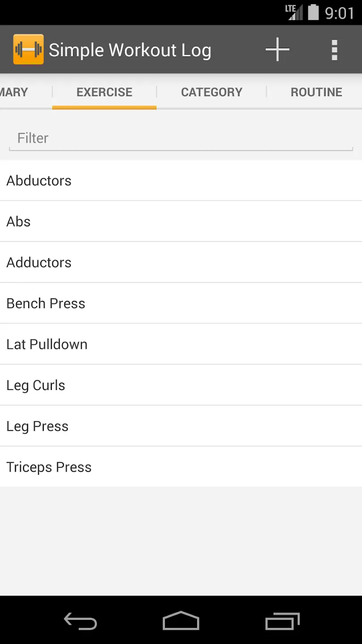Tap the Android home navigation icon
The image size is (362, 644).
pos(181,621)
